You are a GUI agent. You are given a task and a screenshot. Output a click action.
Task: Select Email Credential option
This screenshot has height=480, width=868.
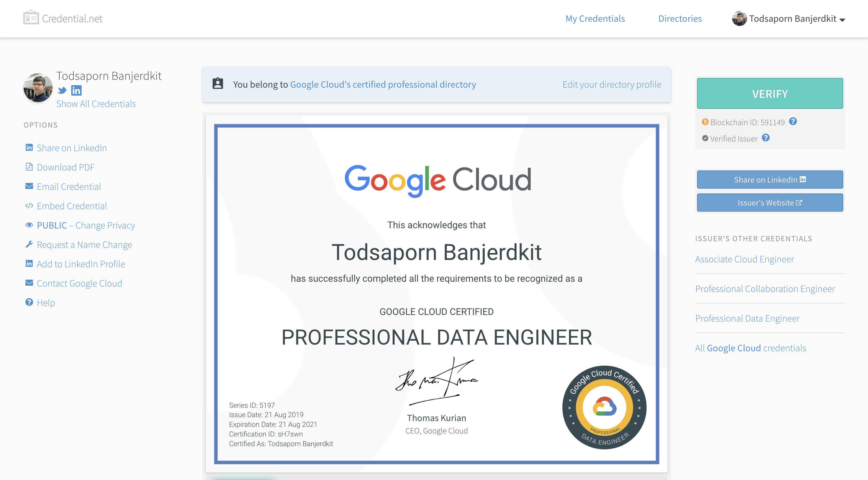69,186
